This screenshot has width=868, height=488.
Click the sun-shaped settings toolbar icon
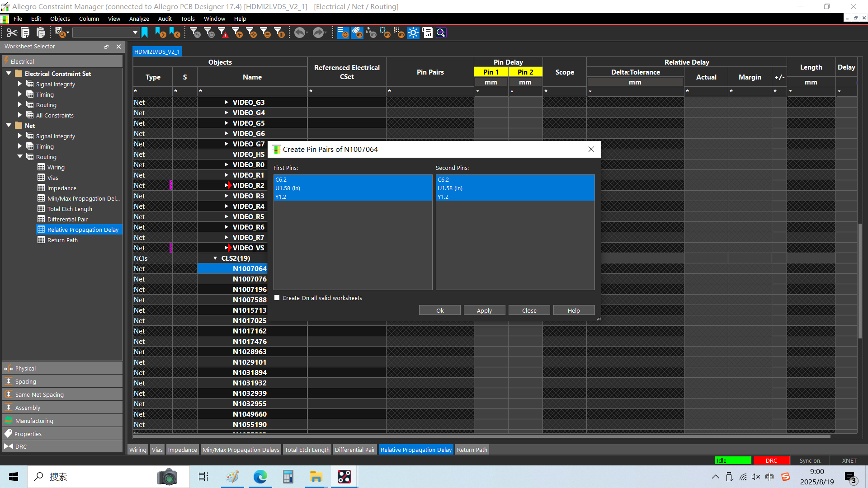tap(413, 33)
